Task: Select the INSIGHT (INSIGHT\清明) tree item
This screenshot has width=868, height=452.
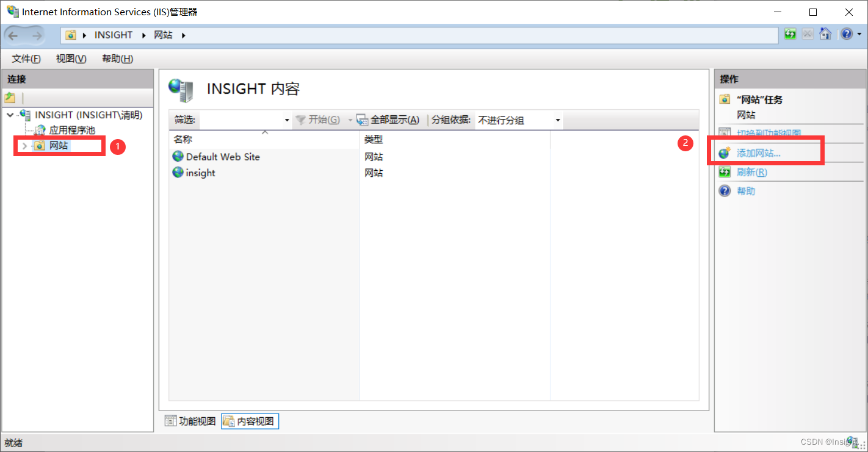Action: coord(89,115)
